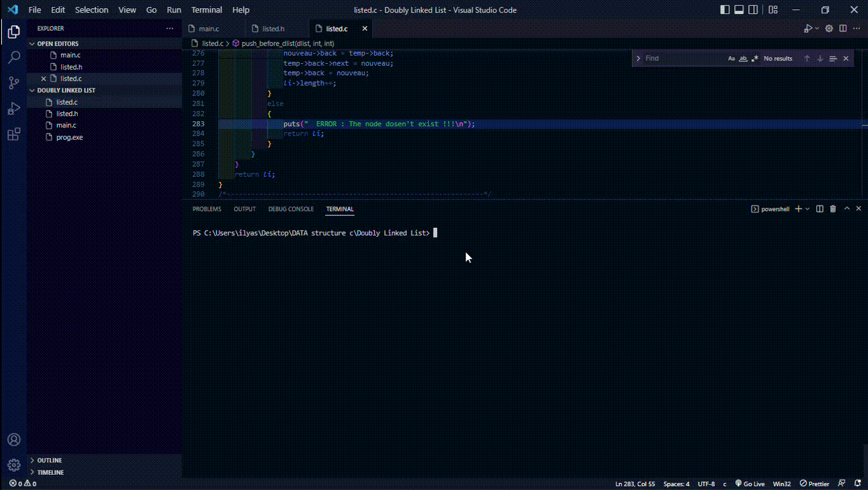This screenshot has height=490, width=868.
Task: Open the Extensions view
Action: point(13,134)
